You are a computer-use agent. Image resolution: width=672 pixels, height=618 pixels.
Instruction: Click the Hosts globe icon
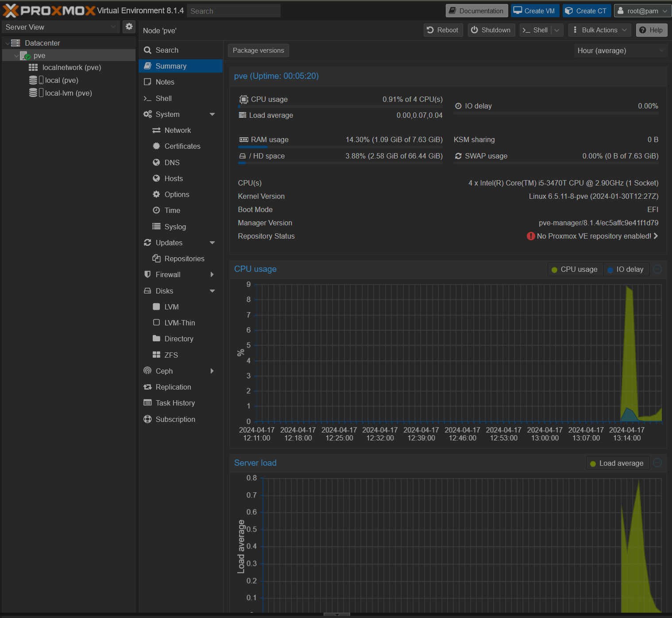pos(156,178)
